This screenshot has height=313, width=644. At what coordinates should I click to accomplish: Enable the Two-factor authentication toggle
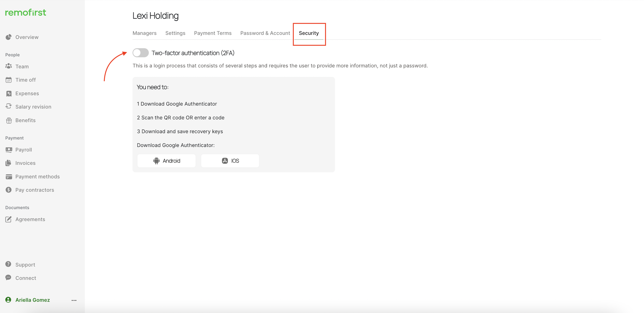tap(141, 53)
